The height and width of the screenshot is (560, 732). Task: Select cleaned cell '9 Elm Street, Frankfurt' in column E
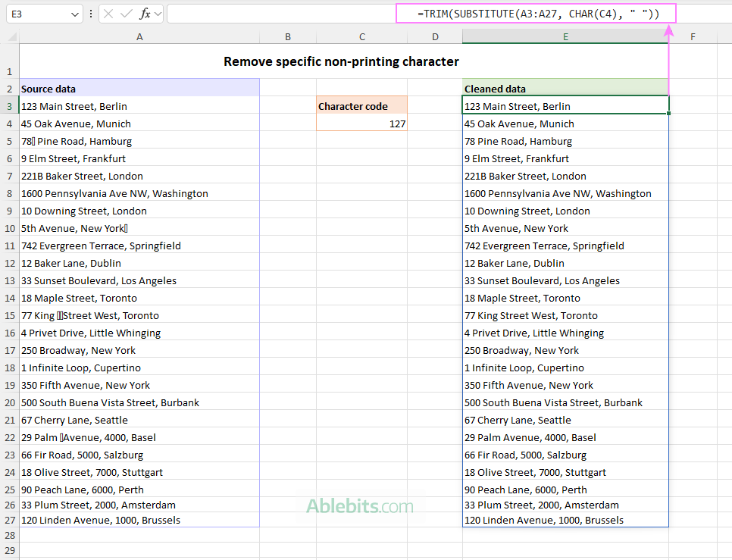(x=565, y=158)
